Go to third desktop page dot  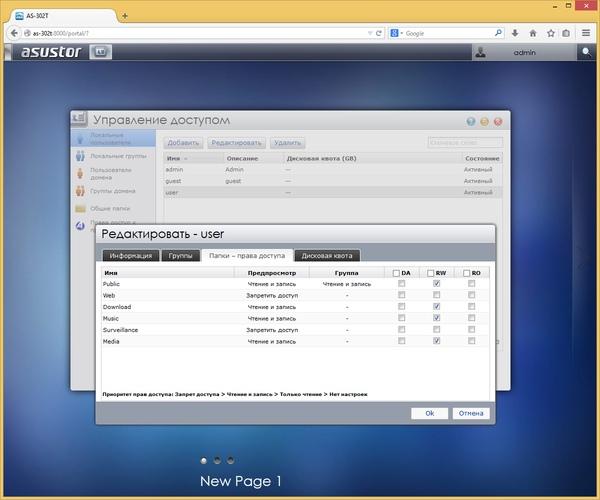tap(230, 461)
